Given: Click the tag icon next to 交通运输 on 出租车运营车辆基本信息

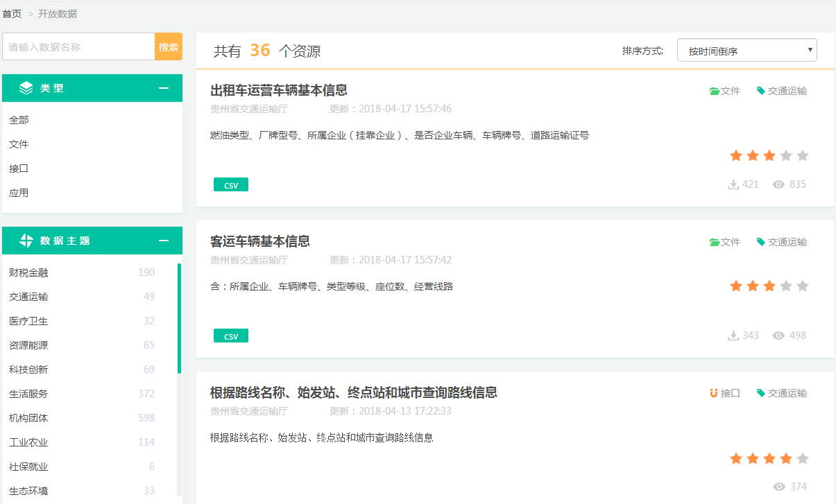Looking at the screenshot, I should [x=760, y=91].
